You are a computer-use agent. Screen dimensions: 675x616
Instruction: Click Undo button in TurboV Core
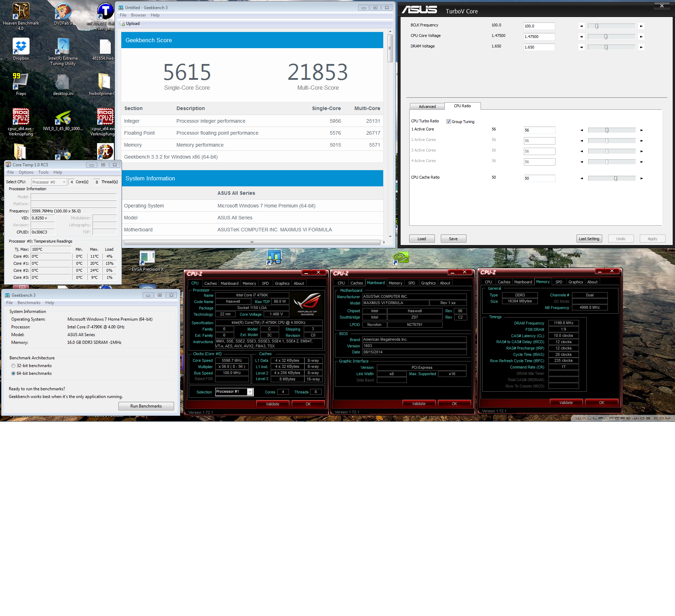[x=621, y=239]
